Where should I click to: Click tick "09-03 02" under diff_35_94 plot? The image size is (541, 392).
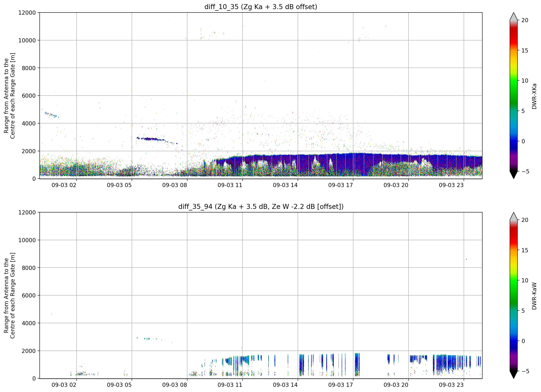coord(64,385)
